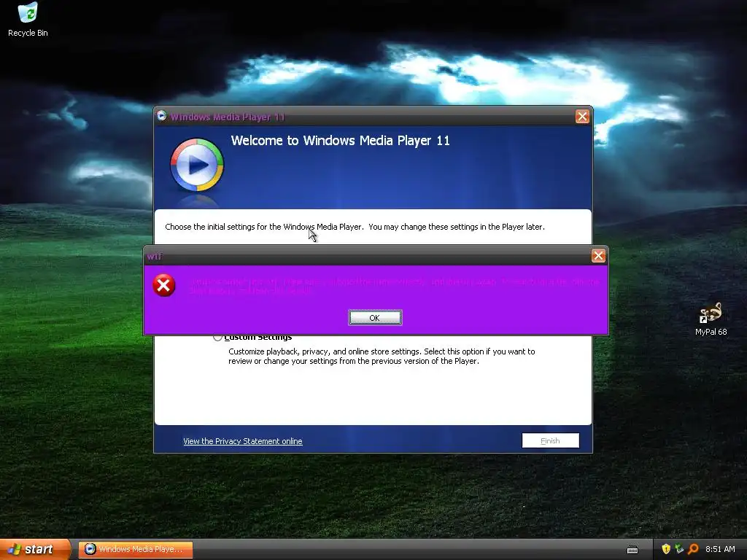The height and width of the screenshot is (560, 747).
Task: Click the orange magnifier tray icon
Action: point(693,549)
